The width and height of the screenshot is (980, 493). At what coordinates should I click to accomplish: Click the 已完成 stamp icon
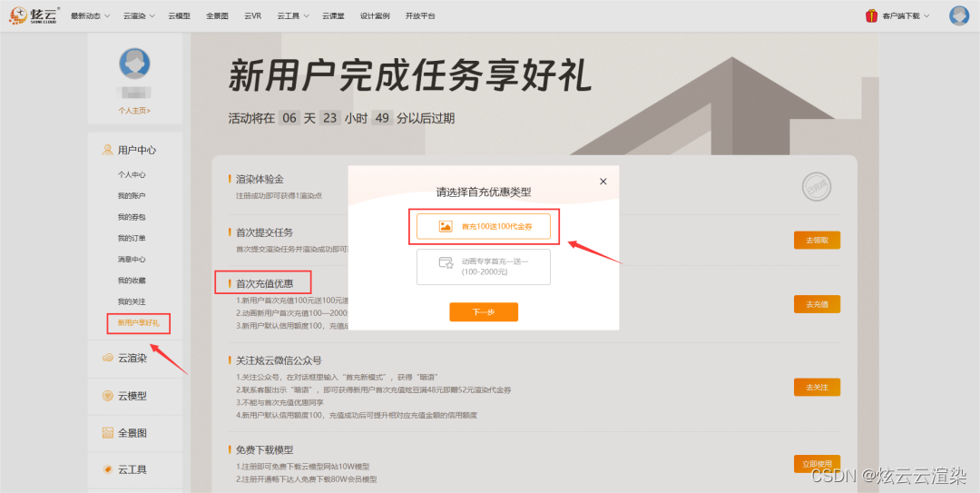tap(817, 188)
